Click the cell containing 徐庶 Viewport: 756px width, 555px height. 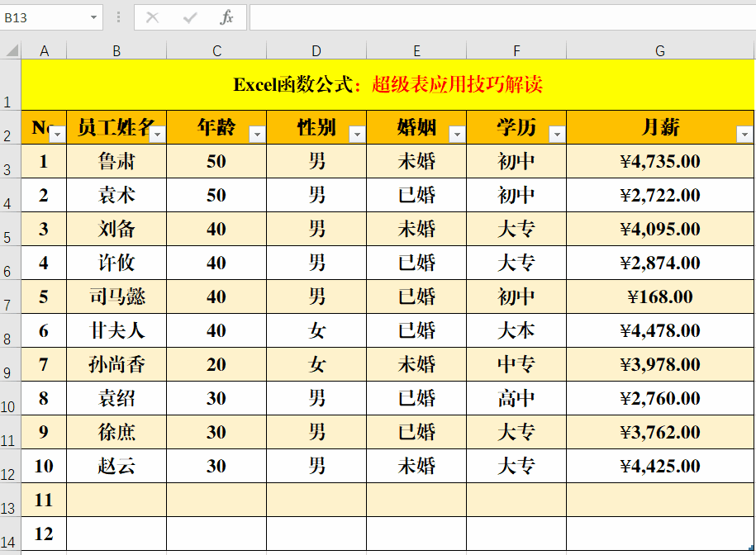coord(116,432)
